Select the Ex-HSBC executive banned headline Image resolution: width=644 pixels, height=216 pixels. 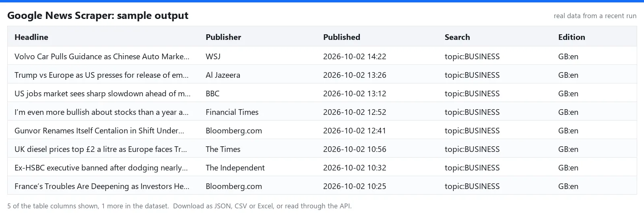101,168
